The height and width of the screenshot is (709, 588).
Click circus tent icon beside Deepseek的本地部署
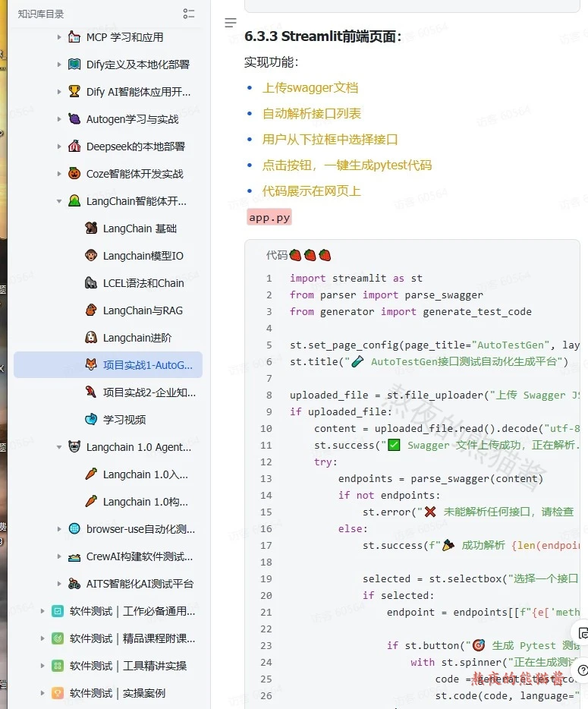point(74,146)
